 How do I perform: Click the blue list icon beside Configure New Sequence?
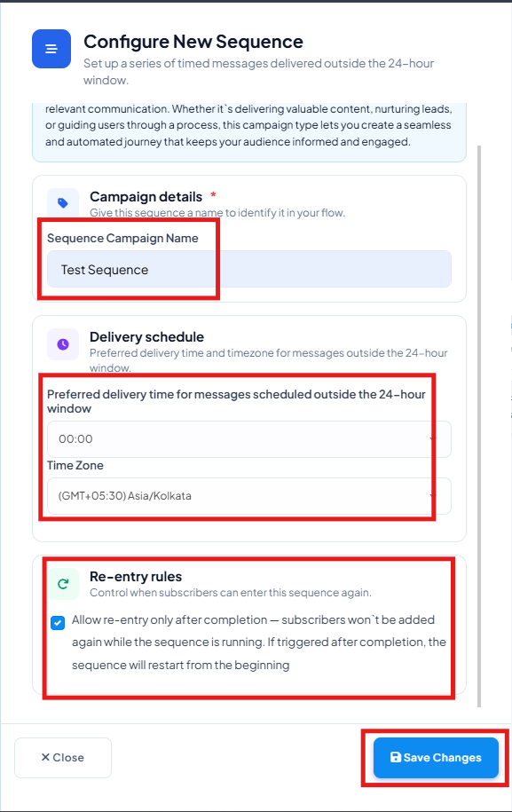tap(51, 49)
